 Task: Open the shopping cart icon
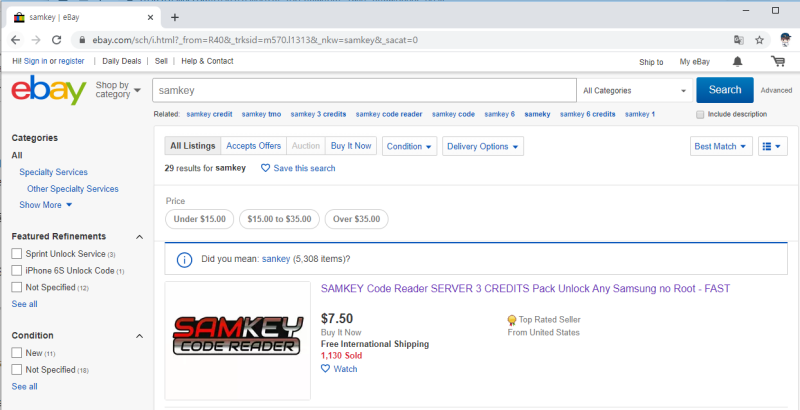click(x=778, y=62)
